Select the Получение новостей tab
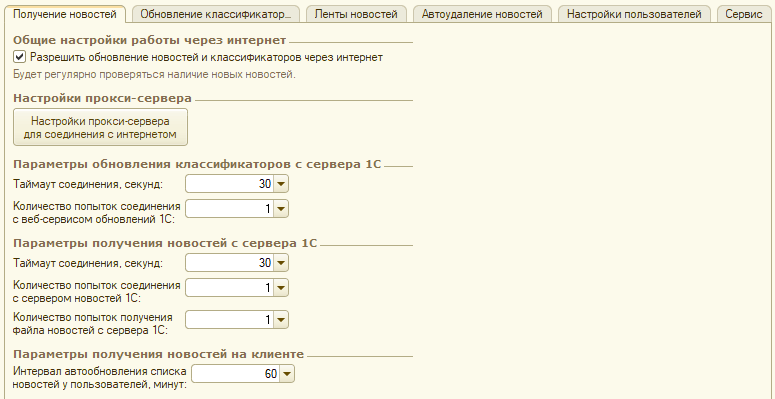The width and height of the screenshot is (775, 399). coord(65,13)
